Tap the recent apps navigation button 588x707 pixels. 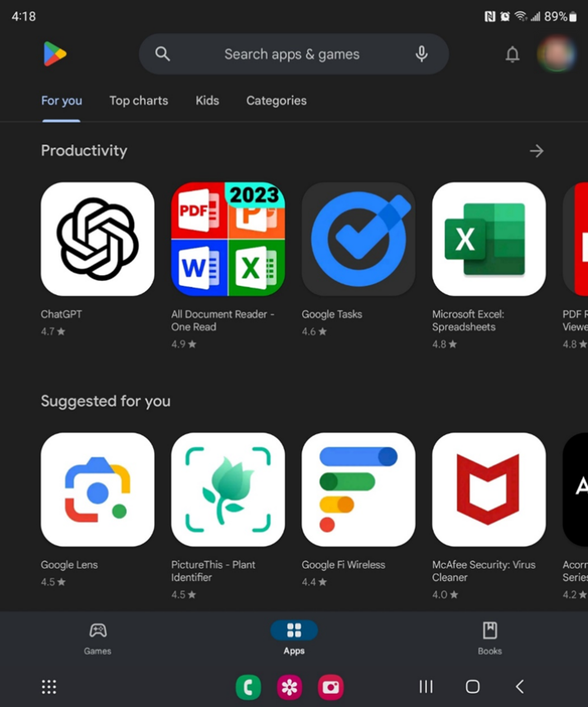click(426, 687)
